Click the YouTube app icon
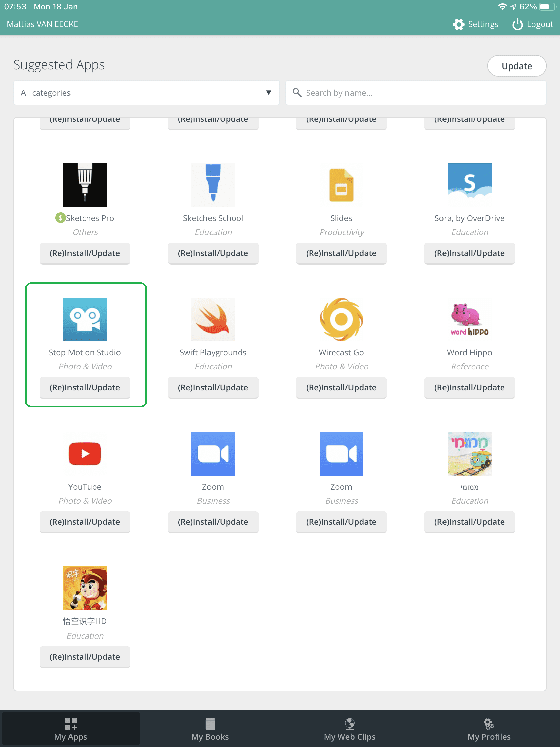Viewport: 560px width, 747px height. click(85, 453)
